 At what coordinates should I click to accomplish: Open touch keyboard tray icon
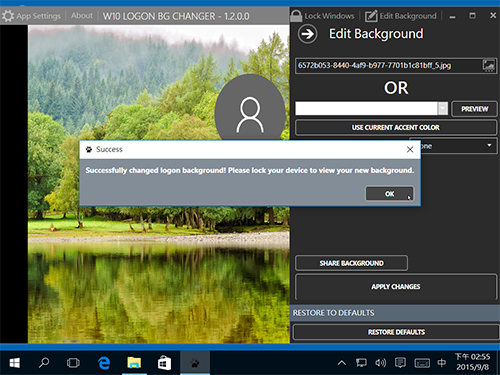tap(422, 363)
